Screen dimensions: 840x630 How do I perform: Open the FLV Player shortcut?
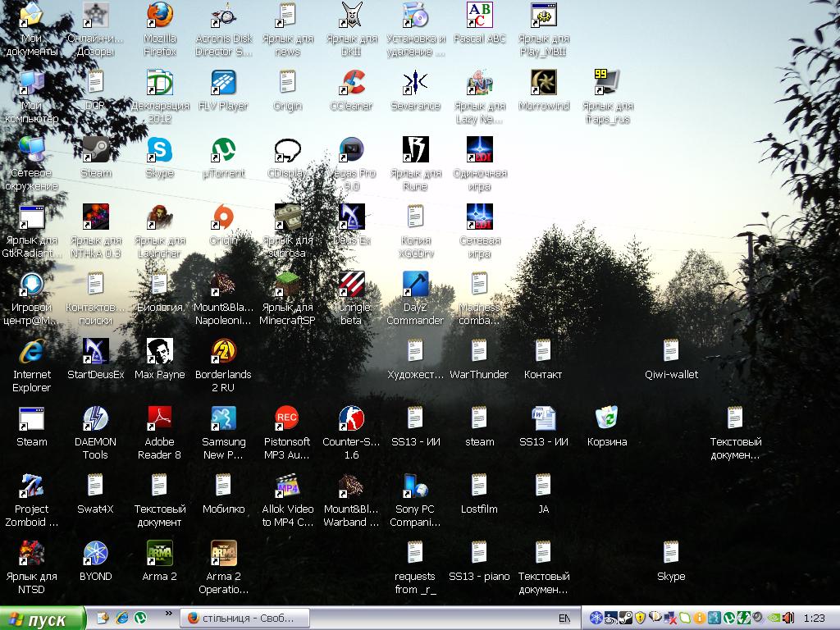223,90
